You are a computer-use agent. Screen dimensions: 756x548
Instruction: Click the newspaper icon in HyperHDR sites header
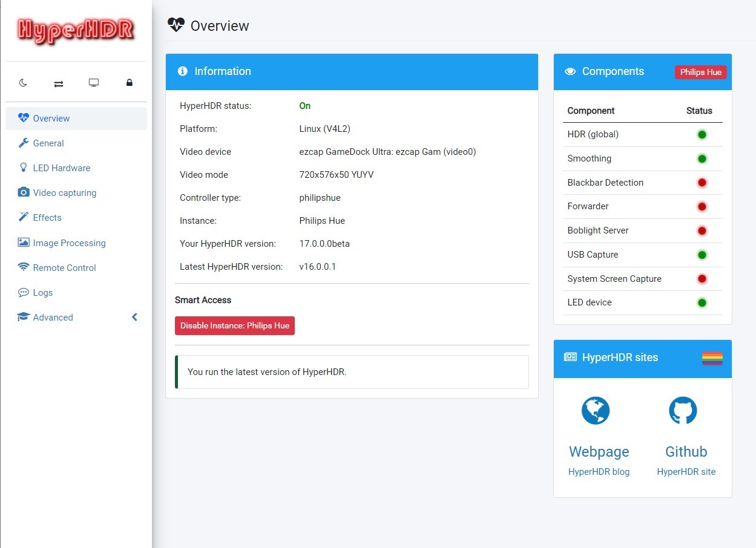(x=570, y=357)
